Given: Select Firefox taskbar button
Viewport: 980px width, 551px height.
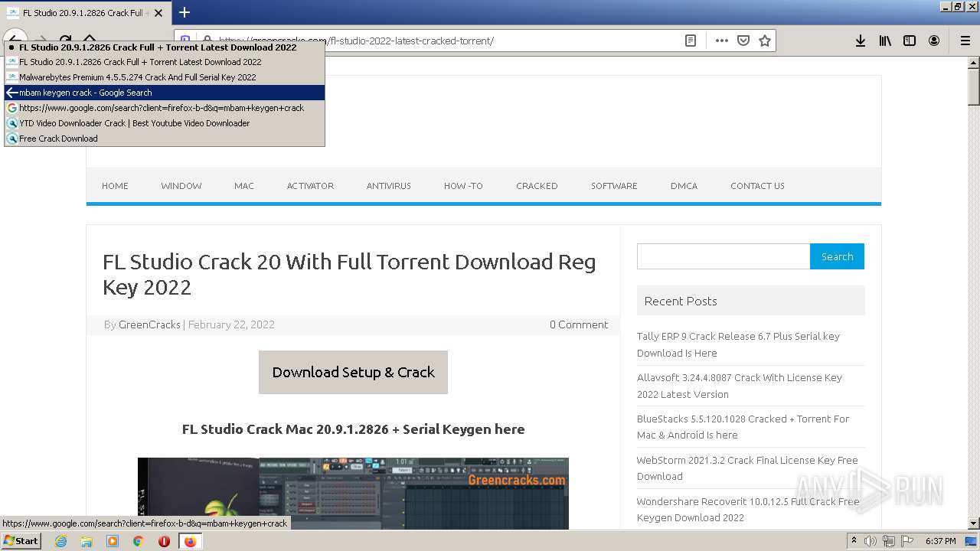Looking at the screenshot, I should (190, 541).
